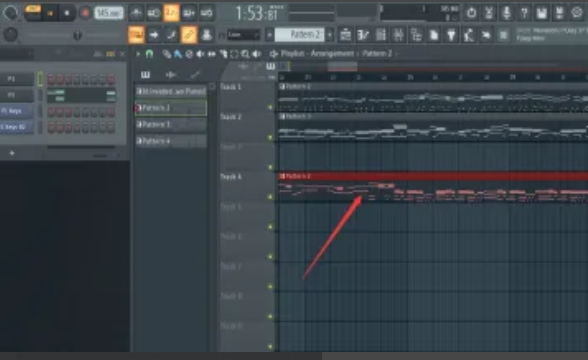Toggle the green magnet snap icon
Screen dimensions: 588x360
pos(149,54)
